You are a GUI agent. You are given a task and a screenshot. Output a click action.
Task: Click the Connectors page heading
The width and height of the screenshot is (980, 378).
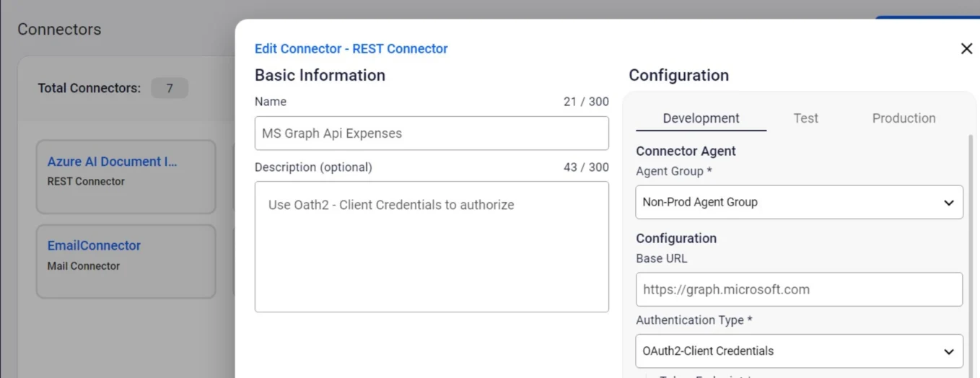59,30
